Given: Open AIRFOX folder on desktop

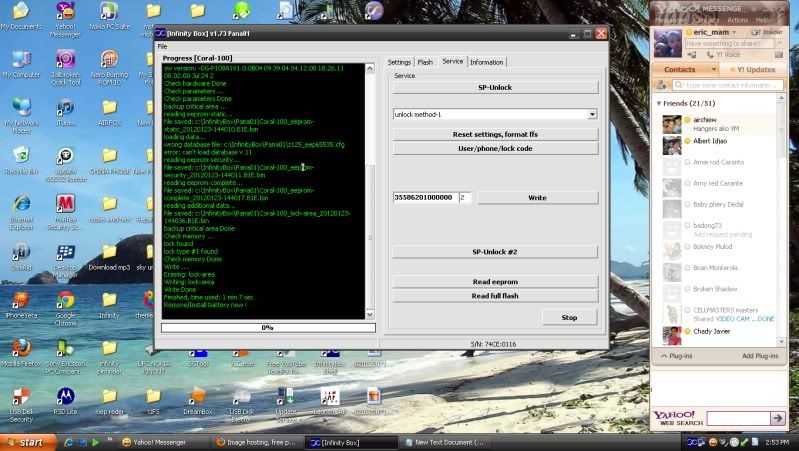Looking at the screenshot, I should [x=109, y=112].
